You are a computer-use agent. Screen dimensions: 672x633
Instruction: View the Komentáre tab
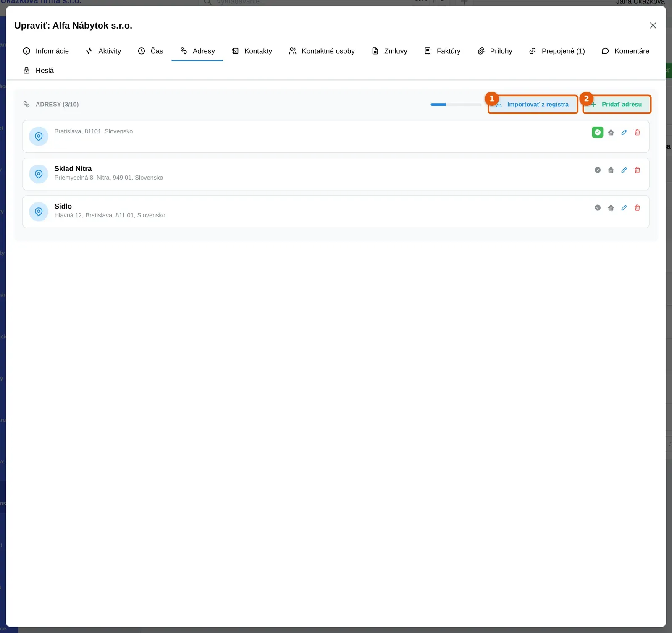click(625, 51)
